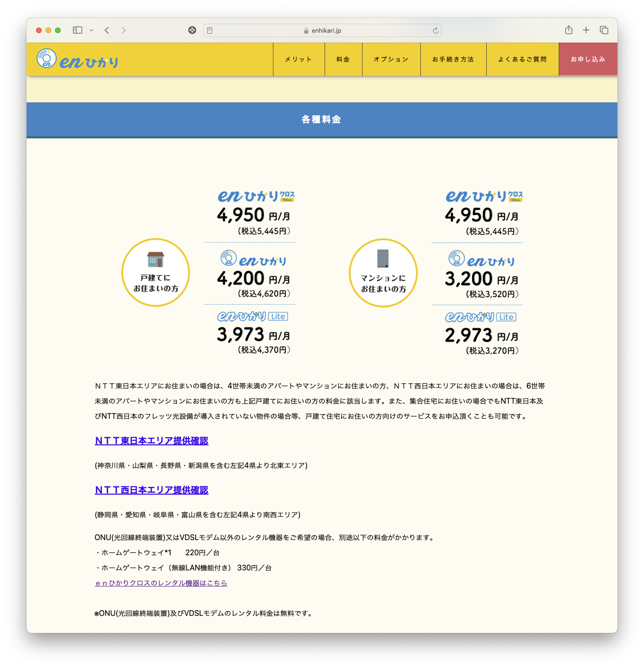Click the (税込3,520円) text

tap(492, 294)
